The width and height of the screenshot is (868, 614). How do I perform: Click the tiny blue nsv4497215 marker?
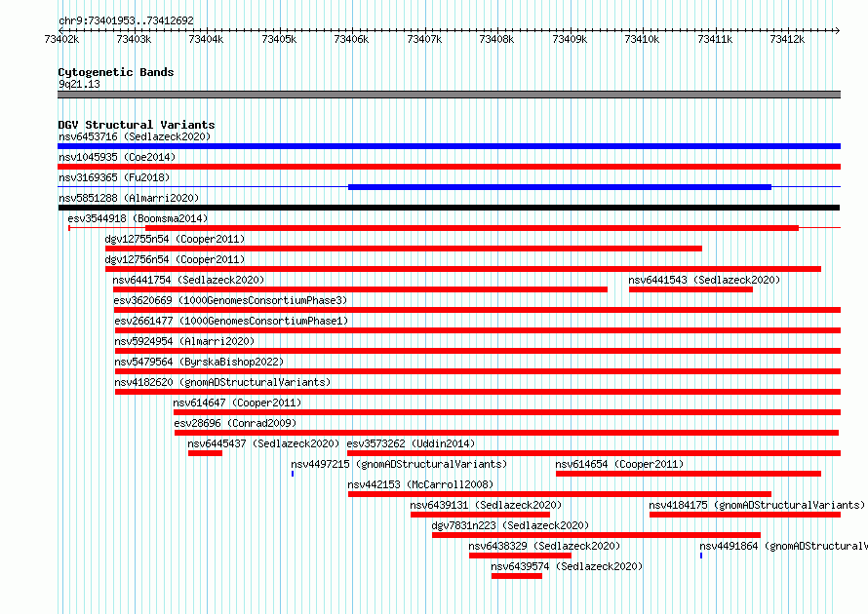[x=293, y=474]
